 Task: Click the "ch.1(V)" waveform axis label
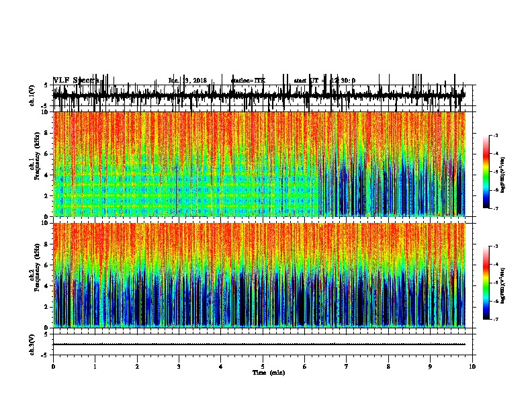32,95
